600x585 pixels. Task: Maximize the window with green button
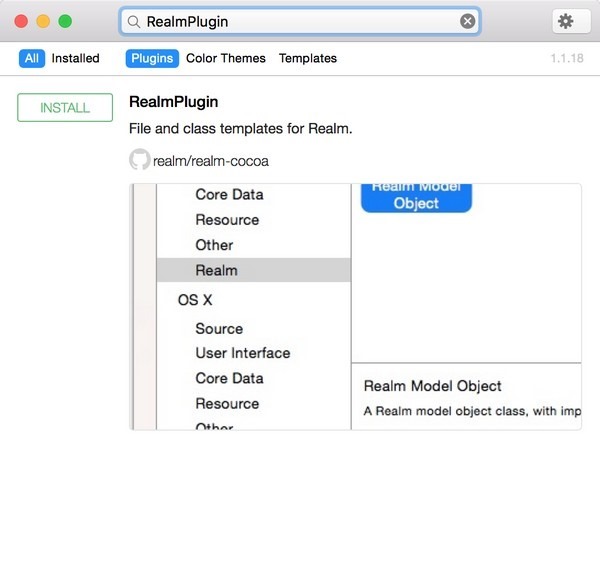click(65, 21)
